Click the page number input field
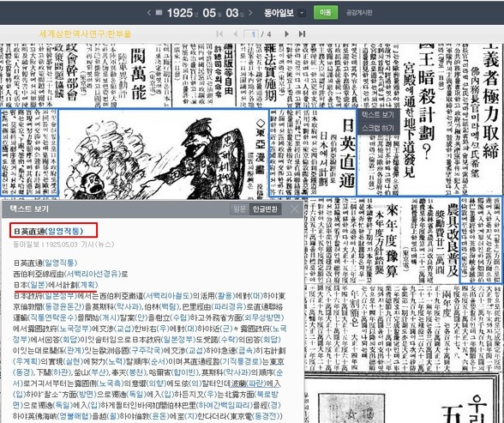The height and width of the screenshot is (423, 504). 251,33
